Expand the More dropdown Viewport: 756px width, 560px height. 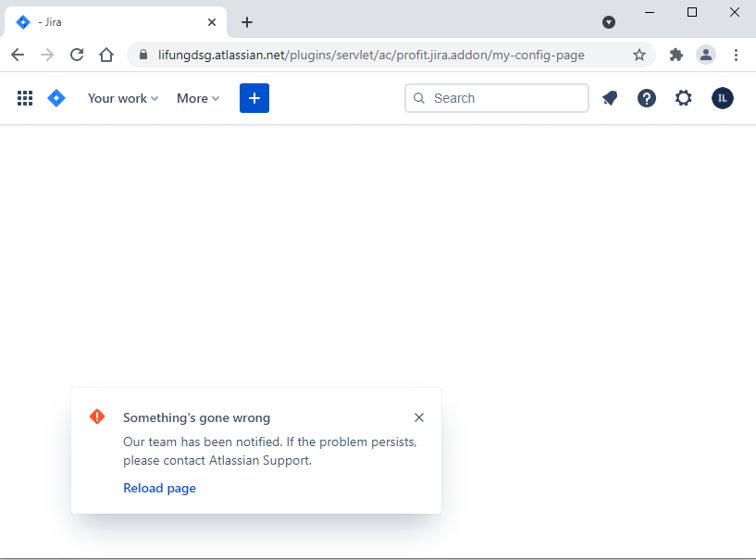[x=197, y=98]
